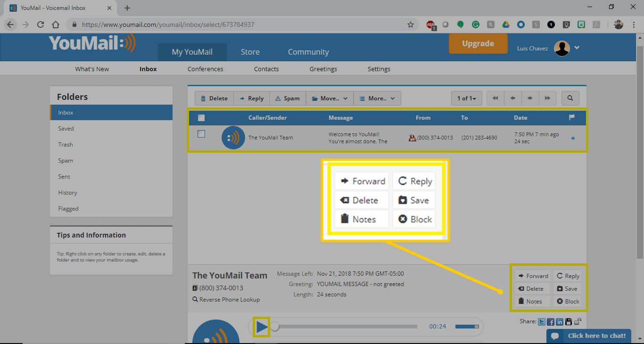
Task: Save the voicemail using the Save button
Action: 567,289
